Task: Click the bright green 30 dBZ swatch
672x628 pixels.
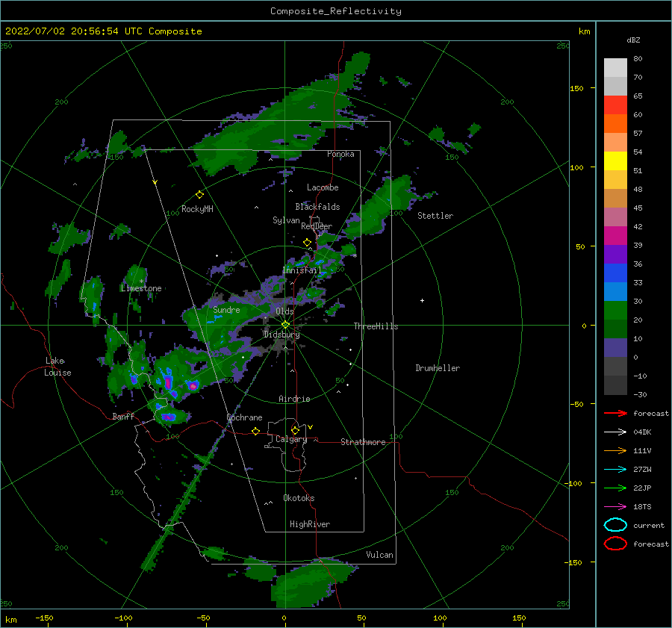Action: [x=615, y=310]
